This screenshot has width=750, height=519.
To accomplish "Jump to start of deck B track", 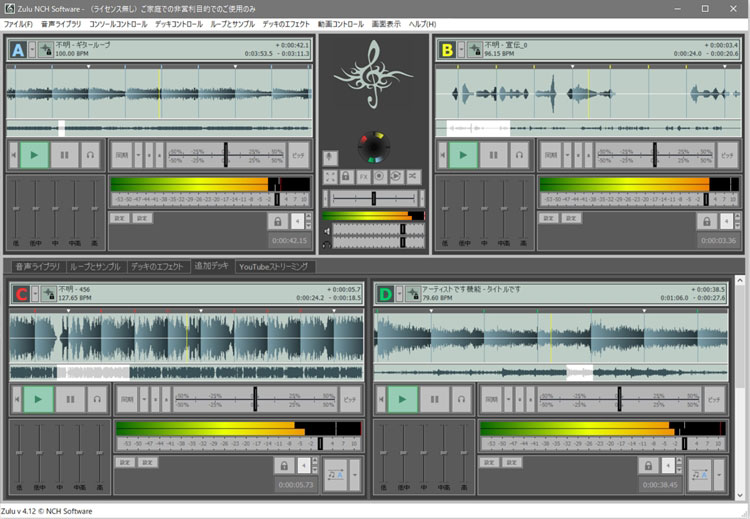I will 442,155.
